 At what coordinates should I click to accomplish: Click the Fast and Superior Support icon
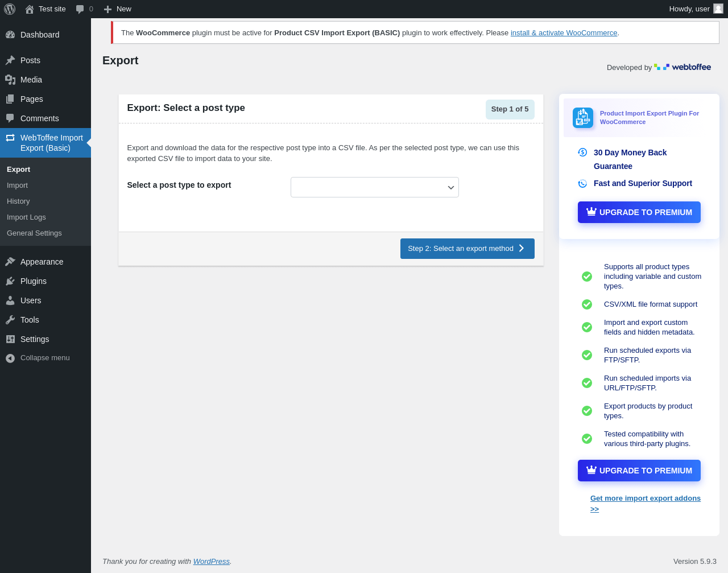582,183
